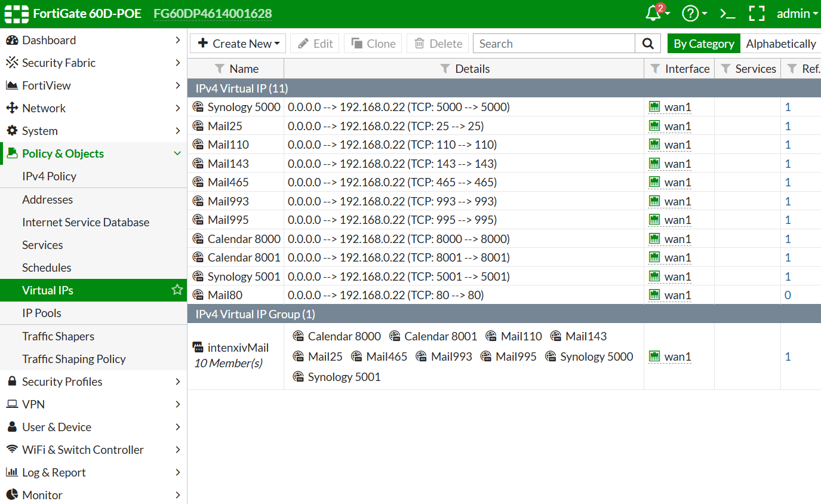Switch view to By Category
821x504 pixels.
[x=704, y=44]
